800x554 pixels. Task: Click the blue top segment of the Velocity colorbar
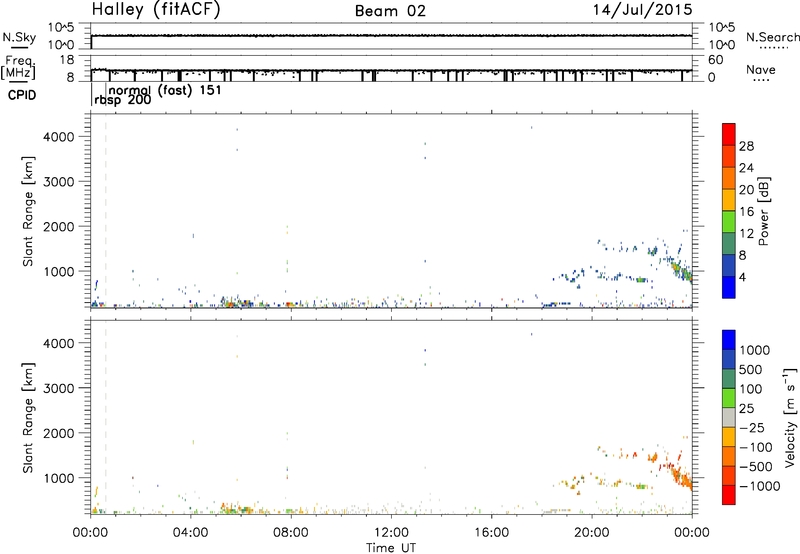click(x=729, y=340)
